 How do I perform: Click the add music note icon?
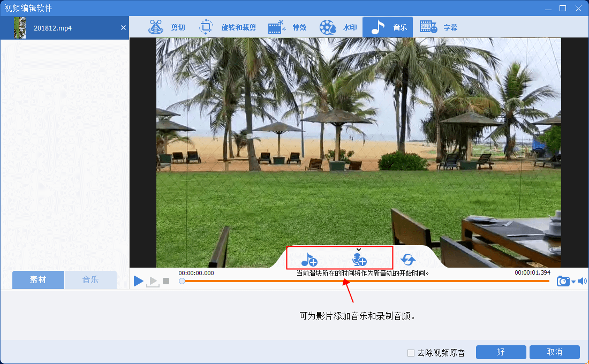point(309,260)
